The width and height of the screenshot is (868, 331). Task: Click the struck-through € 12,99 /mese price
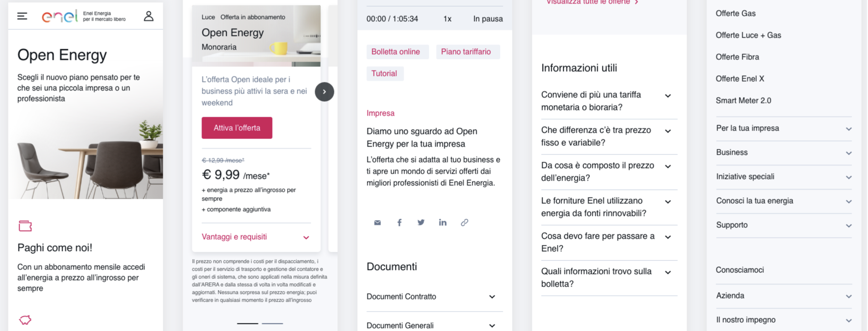pos(223,160)
